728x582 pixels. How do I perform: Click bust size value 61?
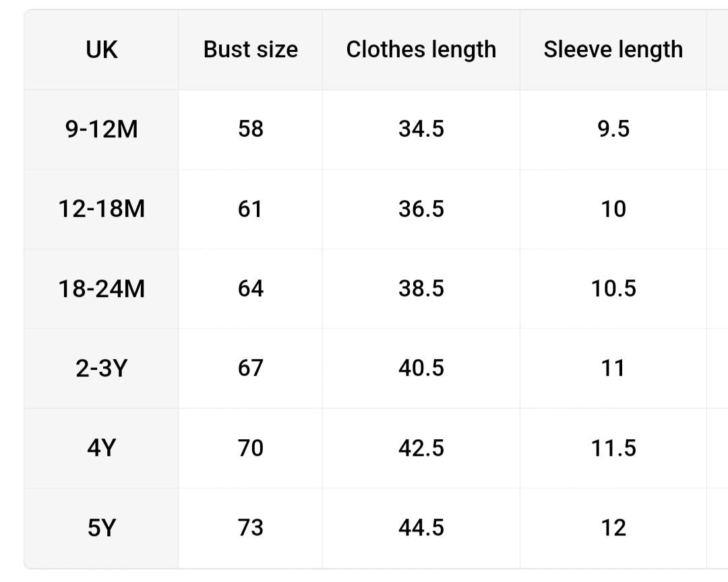tap(250, 209)
